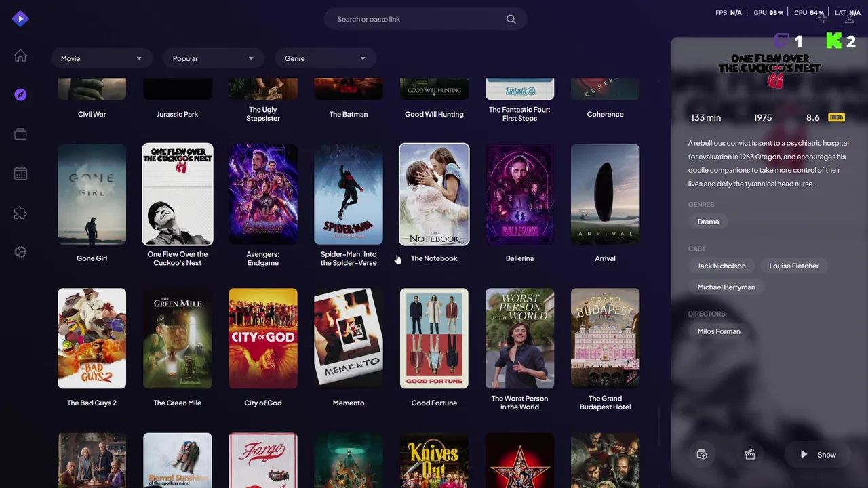
Task: Click the Jack Nicholson cast chip
Action: [722, 266]
